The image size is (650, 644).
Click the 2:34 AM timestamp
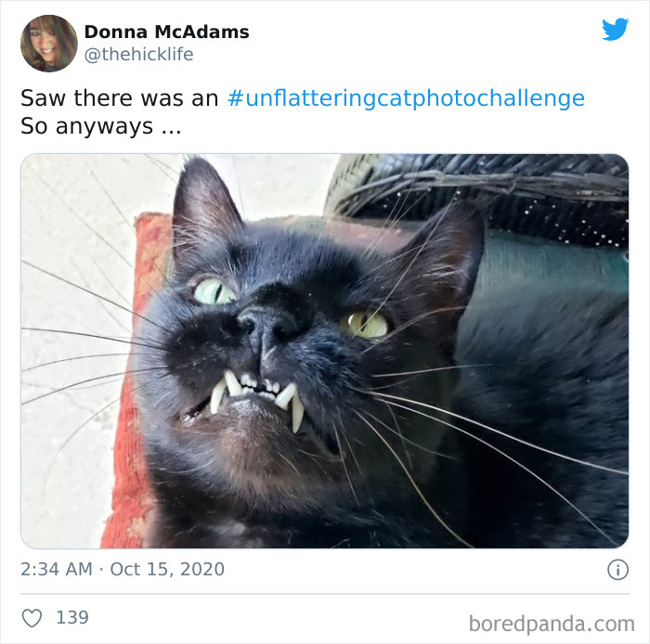57,569
